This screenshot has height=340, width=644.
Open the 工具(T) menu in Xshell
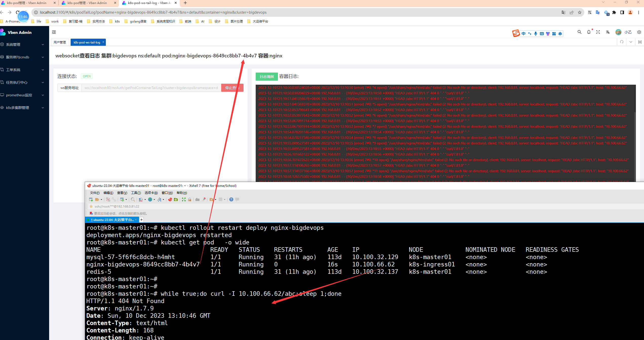(136, 193)
